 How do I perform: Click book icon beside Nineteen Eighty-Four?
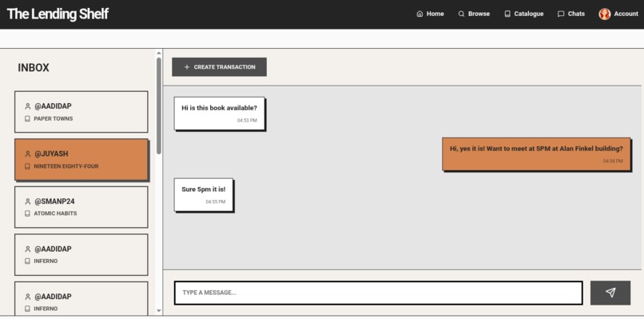point(27,166)
